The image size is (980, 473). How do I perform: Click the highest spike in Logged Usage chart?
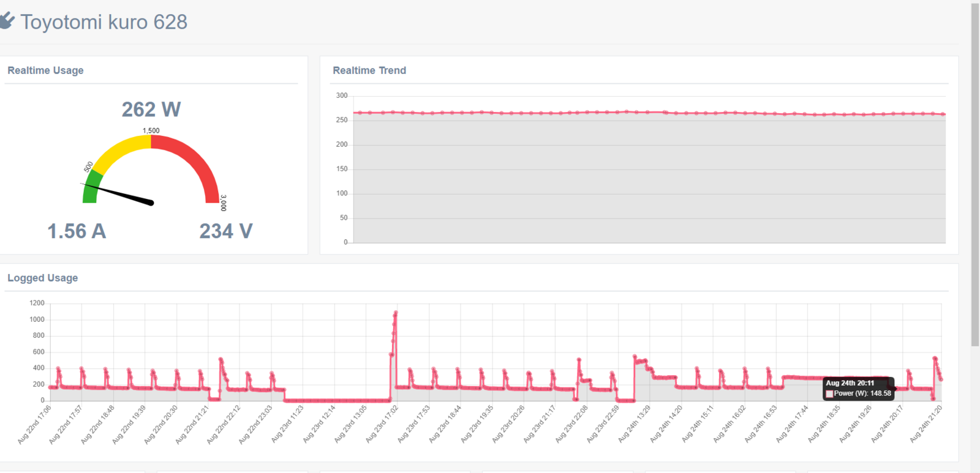pyautogui.click(x=396, y=313)
